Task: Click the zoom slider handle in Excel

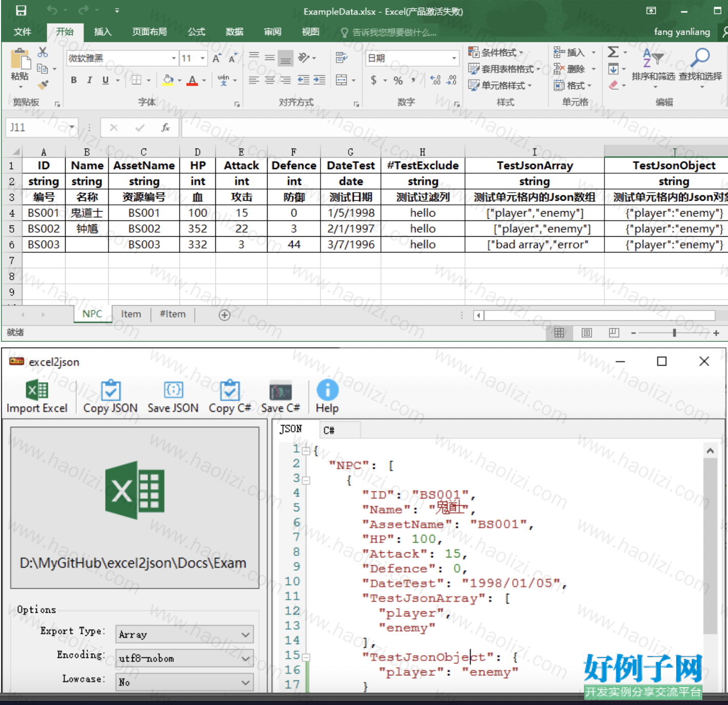Action: click(x=675, y=333)
